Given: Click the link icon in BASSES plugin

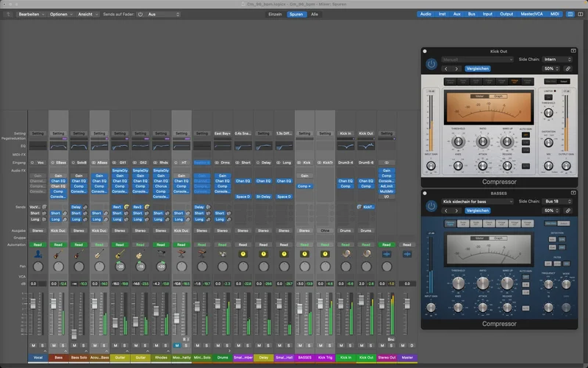Looking at the screenshot, I should tap(568, 210).
